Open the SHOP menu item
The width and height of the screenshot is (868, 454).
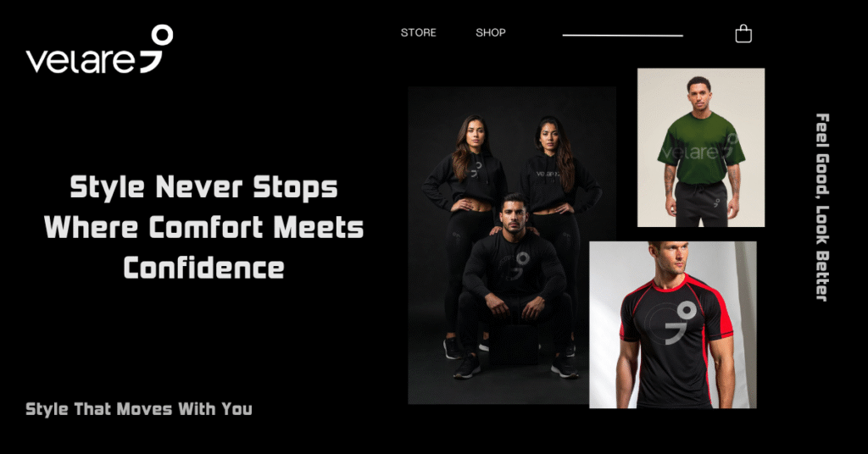click(491, 33)
